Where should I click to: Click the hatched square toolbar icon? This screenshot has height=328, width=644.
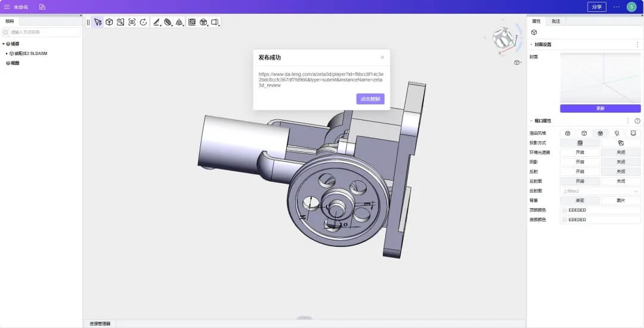(x=192, y=22)
